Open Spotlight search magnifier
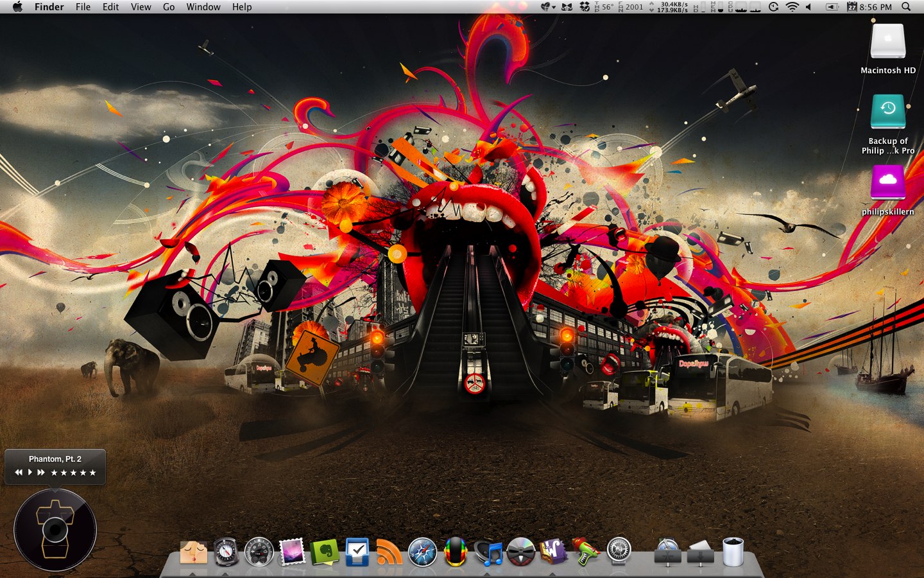Image resolution: width=924 pixels, height=578 pixels. [906, 7]
